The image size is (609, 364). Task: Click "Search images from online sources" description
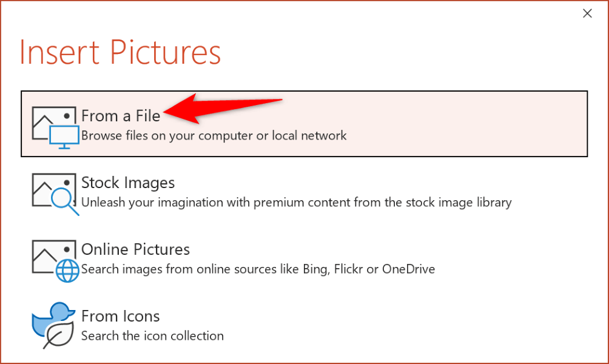(258, 269)
